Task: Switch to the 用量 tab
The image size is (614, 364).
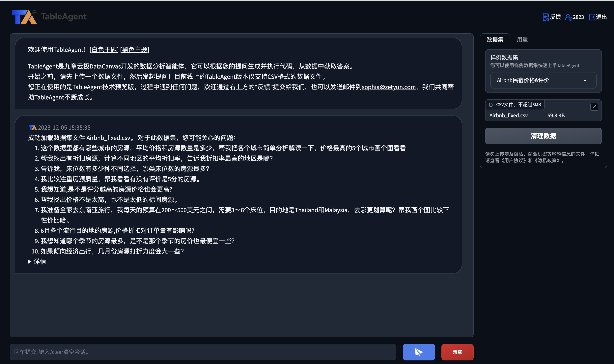Action: [x=522, y=39]
